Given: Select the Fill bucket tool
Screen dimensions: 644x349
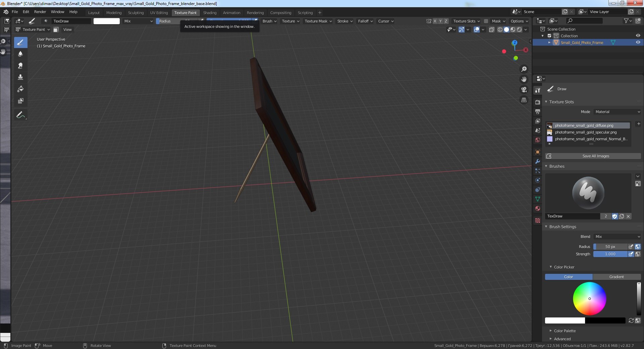Looking at the screenshot, I should coord(20,89).
